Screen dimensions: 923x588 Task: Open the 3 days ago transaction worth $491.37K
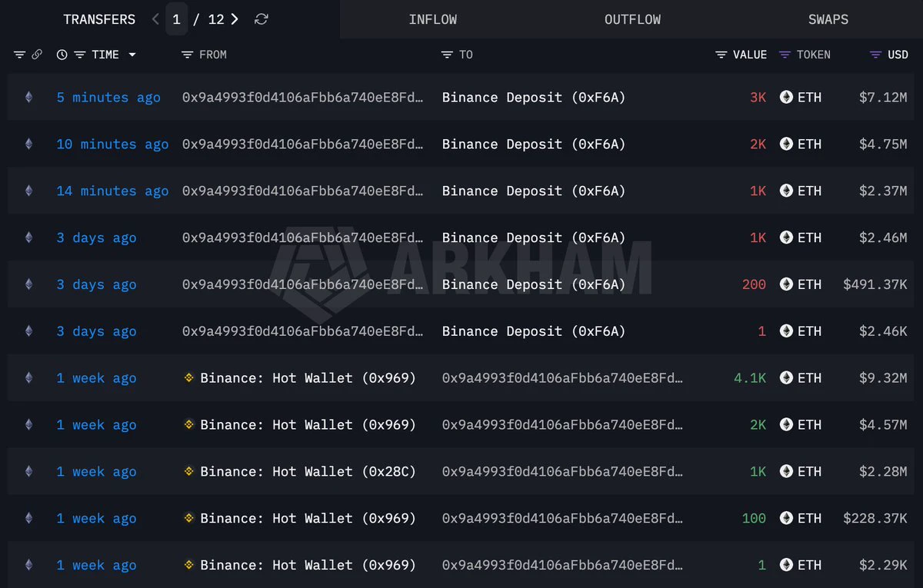tap(96, 284)
